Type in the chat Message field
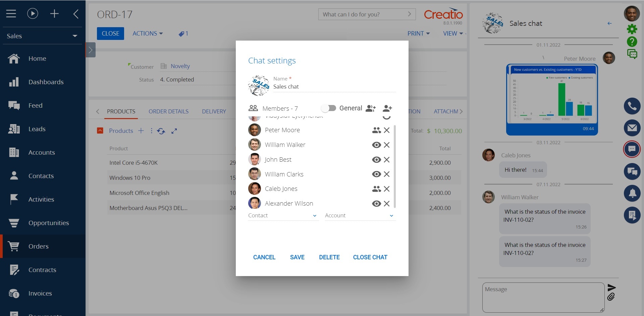 pos(542,297)
